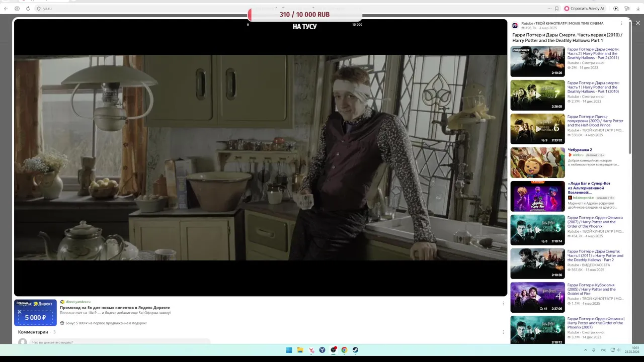
Task: Launch the red Yandex icon in the taskbar
Action: (311, 350)
